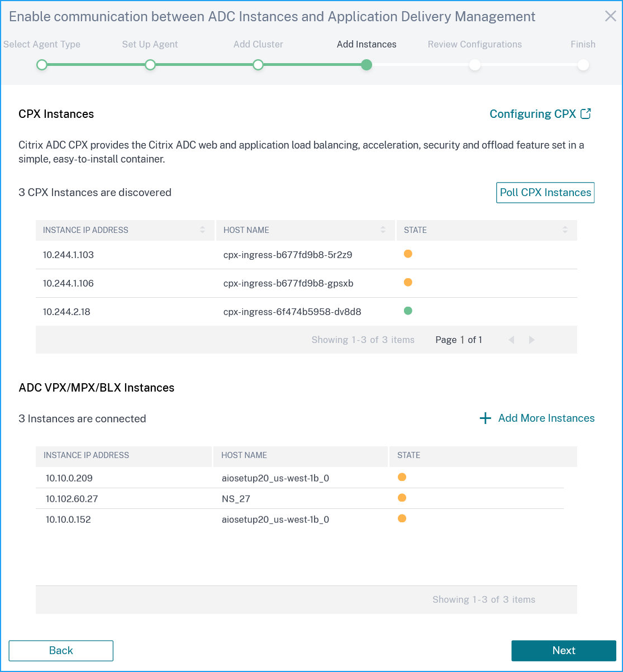The image size is (623, 672).
Task: Click orange state dot for 10.244.1.103
Action: (408, 254)
